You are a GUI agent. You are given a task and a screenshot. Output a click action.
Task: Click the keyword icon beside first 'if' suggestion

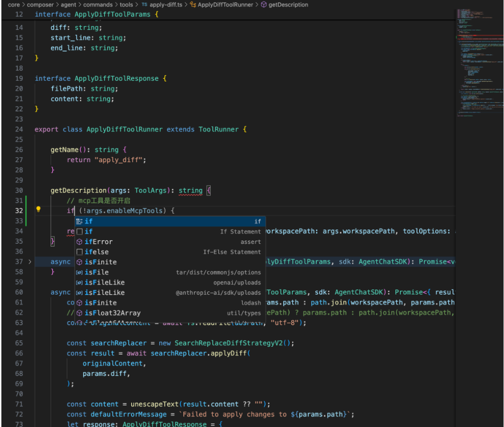tap(79, 221)
